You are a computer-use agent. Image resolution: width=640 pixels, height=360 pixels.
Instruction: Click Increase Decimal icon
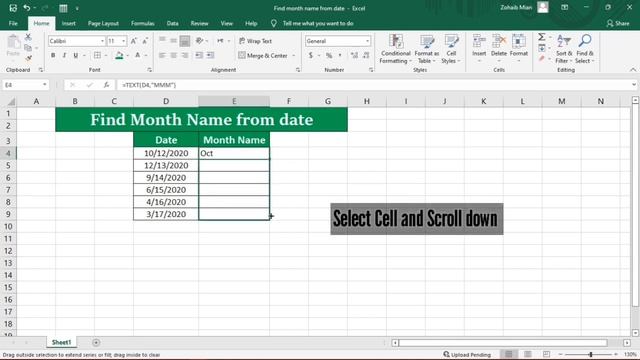pos(354,56)
